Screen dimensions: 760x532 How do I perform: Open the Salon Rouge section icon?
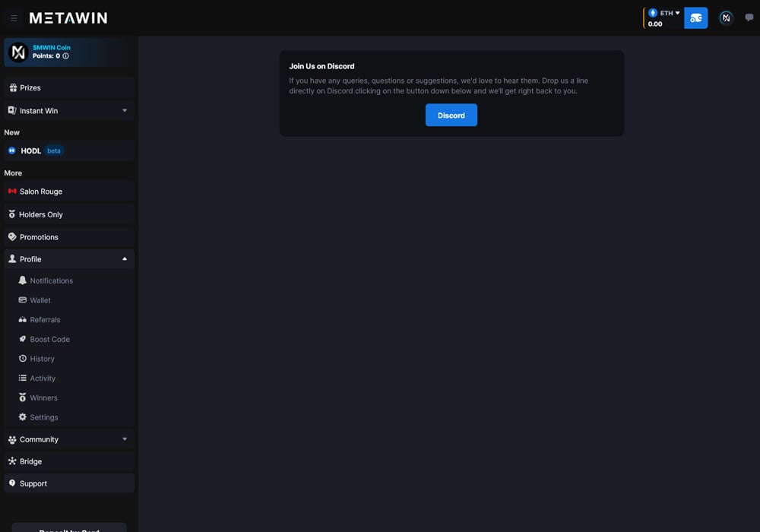click(11, 191)
